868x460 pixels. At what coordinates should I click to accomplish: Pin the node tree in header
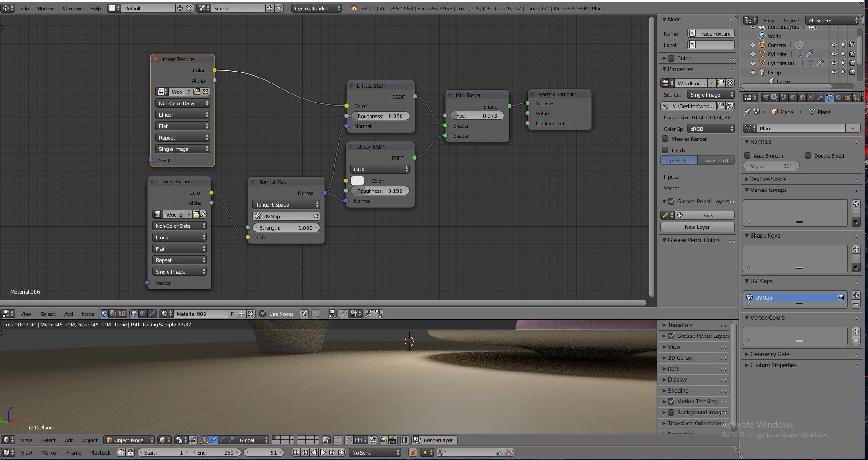click(304, 314)
